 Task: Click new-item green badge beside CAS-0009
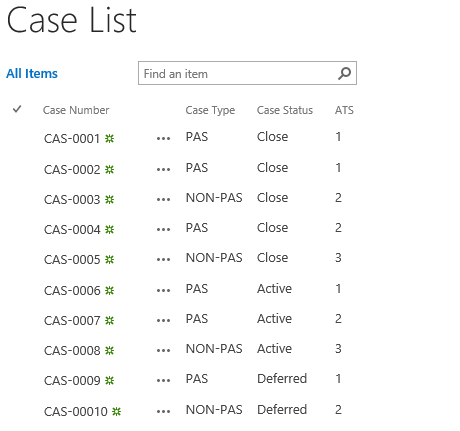pos(109,380)
